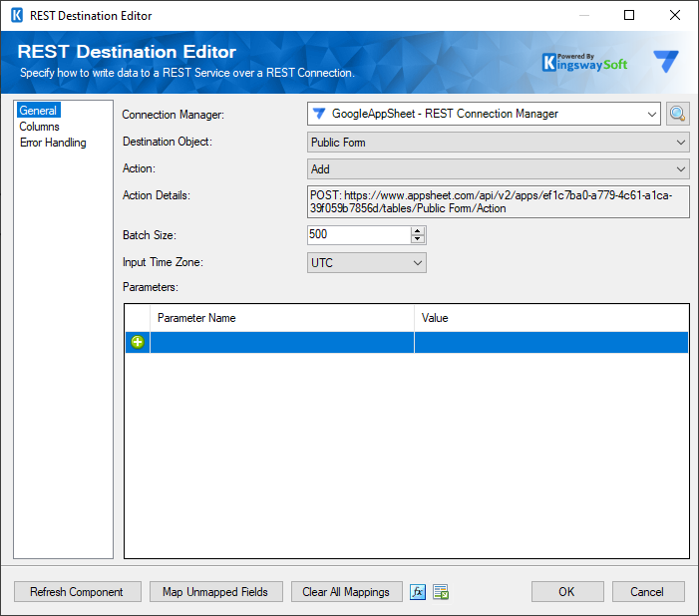Click Map Unmapped Fields button

[x=215, y=592]
